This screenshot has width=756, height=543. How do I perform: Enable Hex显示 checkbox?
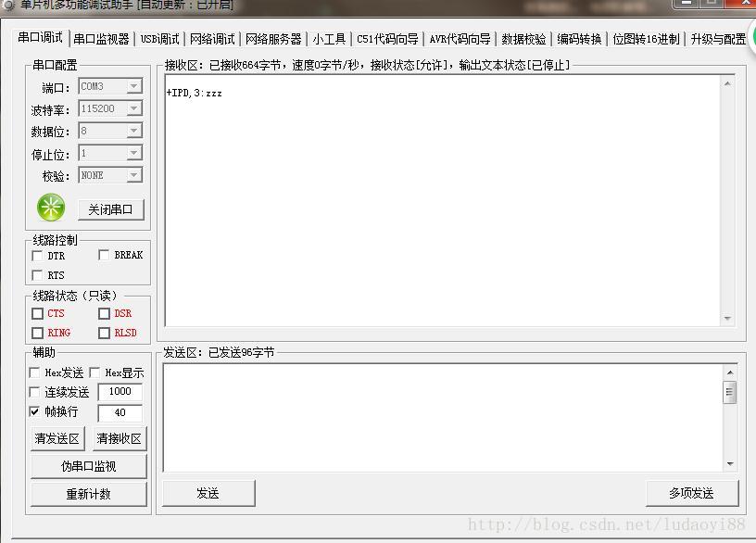(94, 373)
